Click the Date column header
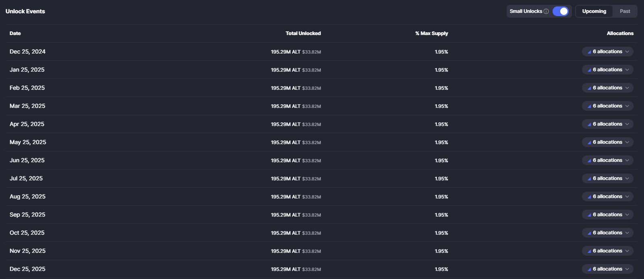 coord(15,33)
